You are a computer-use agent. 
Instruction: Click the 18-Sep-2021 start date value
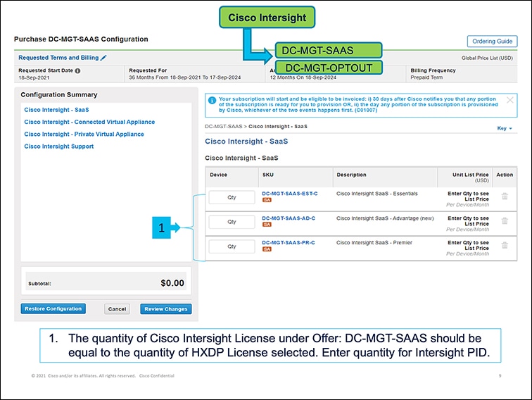click(x=34, y=77)
